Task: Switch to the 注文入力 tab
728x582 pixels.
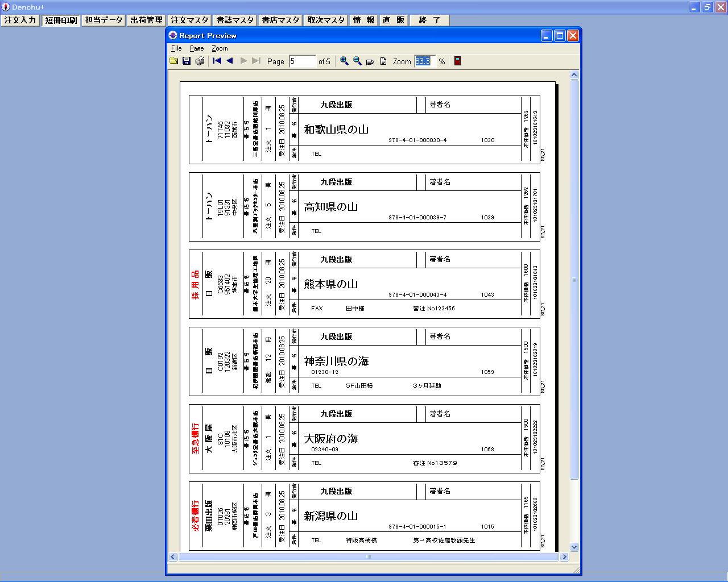Action: coord(20,20)
